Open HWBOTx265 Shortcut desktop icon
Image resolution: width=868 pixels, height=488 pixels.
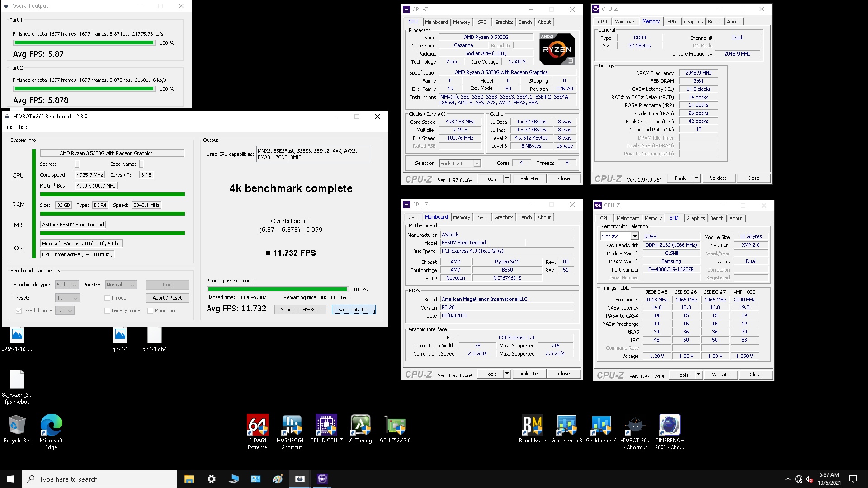point(636,432)
